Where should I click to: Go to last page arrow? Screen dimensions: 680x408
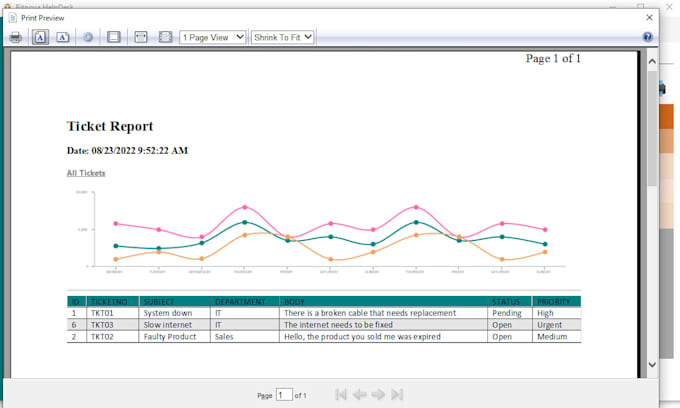pyautogui.click(x=397, y=394)
